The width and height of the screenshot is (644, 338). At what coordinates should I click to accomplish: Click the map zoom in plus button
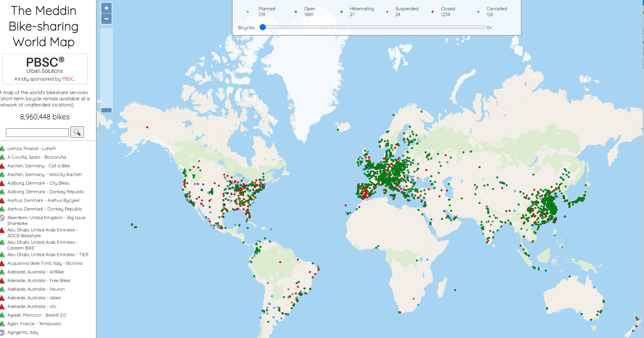tap(106, 8)
